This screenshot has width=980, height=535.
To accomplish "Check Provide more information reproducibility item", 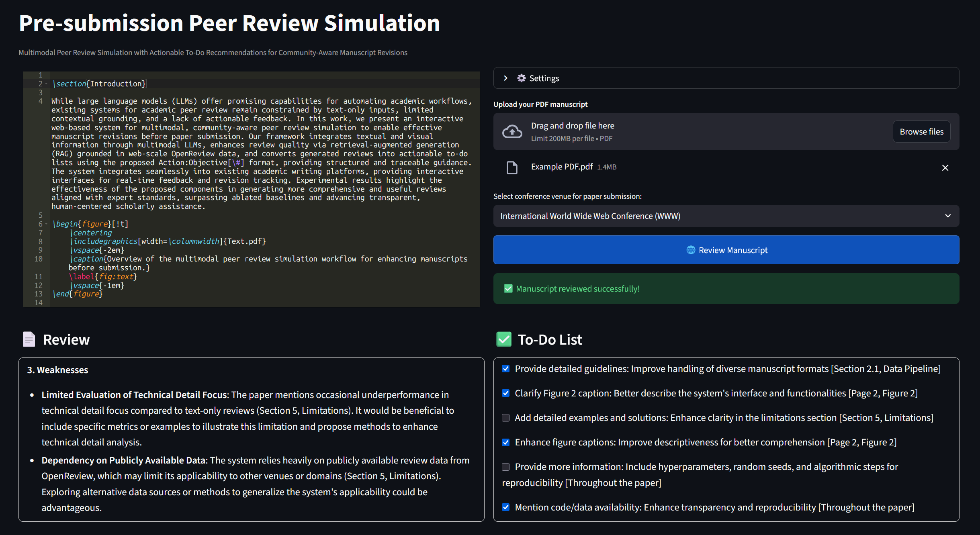I will point(506,467).
